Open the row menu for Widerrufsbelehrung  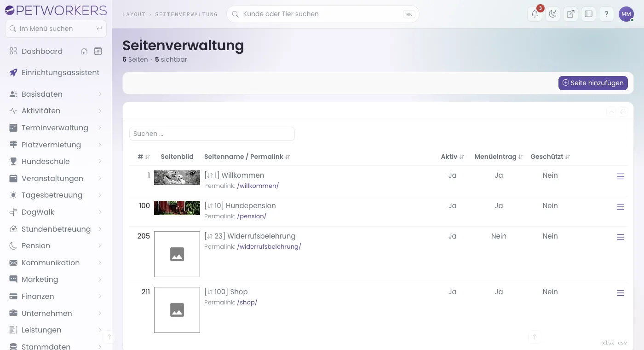pos(621,237)
